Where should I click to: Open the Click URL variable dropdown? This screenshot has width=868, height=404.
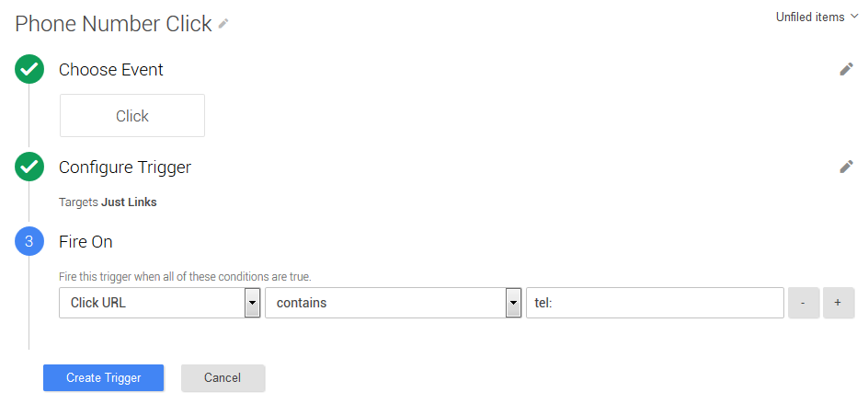click(x=159, y=303)
